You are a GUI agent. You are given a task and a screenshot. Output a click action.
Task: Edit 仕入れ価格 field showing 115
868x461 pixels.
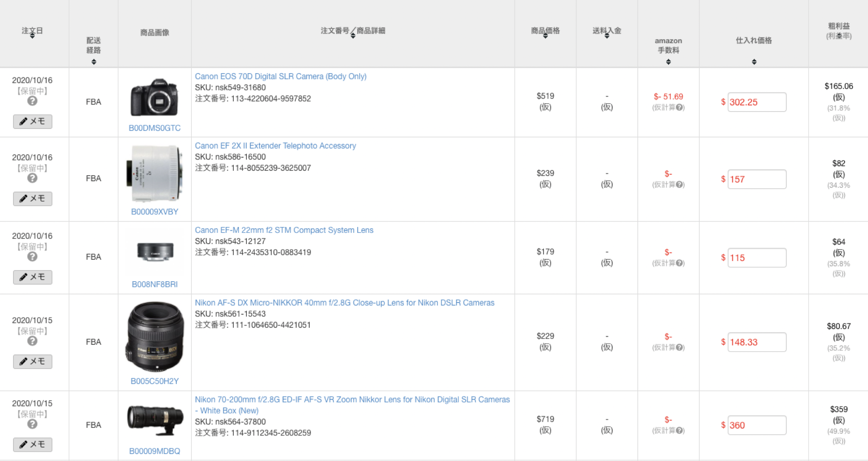(x=757, y=258)
